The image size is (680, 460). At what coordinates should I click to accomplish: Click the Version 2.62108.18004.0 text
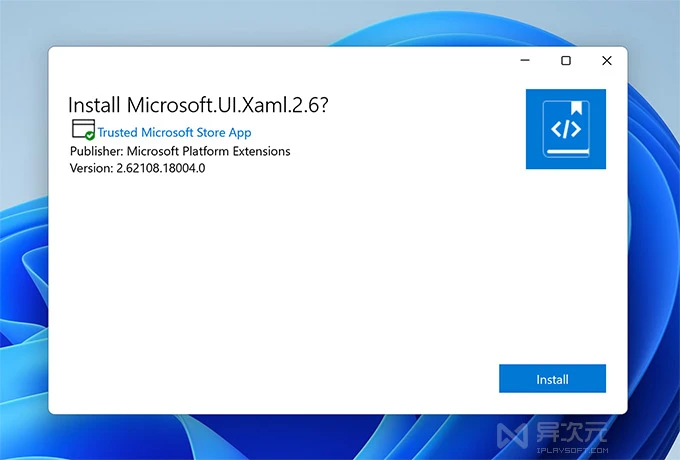(144, 168)
